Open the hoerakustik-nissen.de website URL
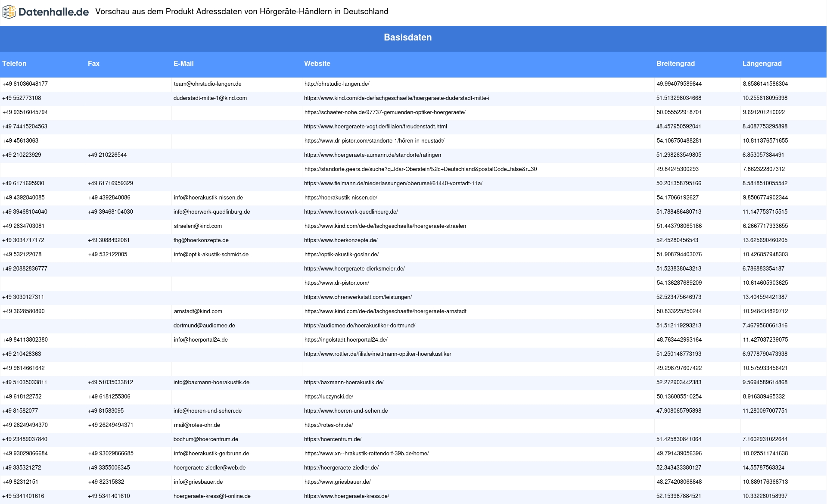 [340, 198]
